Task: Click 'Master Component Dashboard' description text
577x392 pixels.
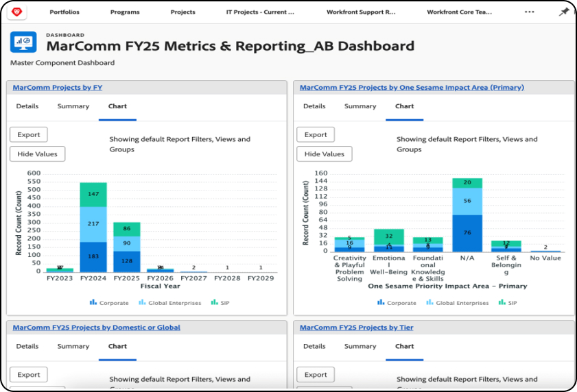Action: (62, 63)
